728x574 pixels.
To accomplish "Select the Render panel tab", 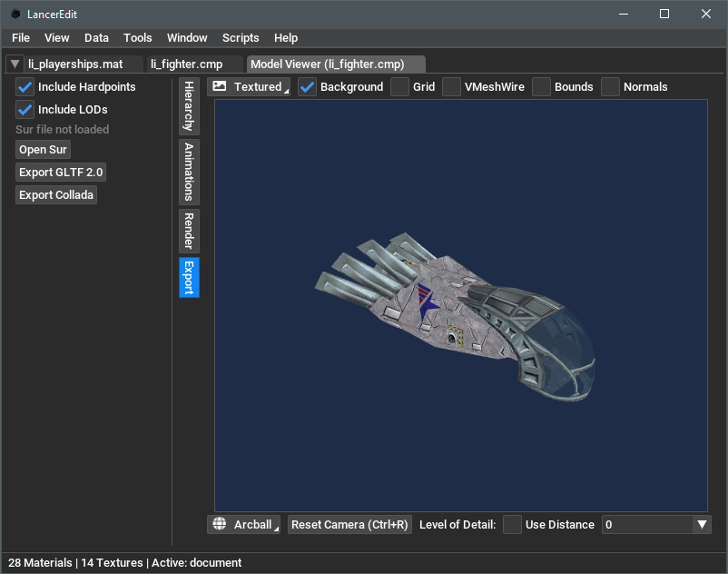I will (x=188, y=231).
